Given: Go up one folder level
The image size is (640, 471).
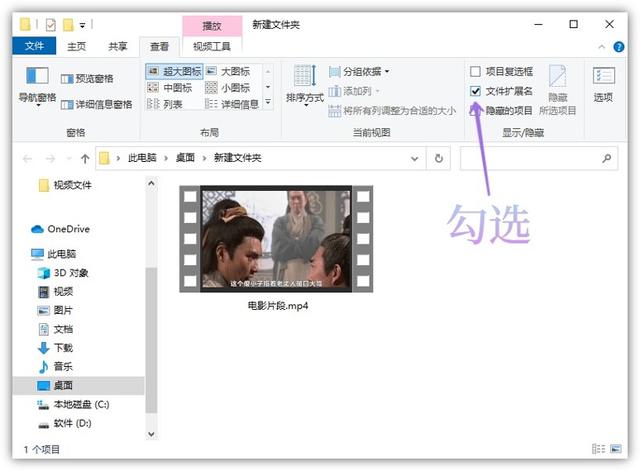Looking at the screenshot, I should point(85,158).
